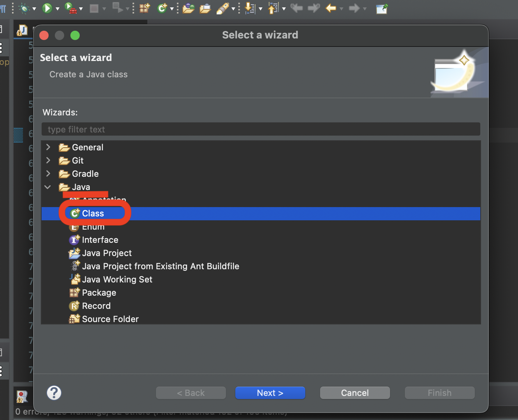The width and height of the screenshot is (518, 420).
Task: Expand the General wizard folder
Action: 48,147
